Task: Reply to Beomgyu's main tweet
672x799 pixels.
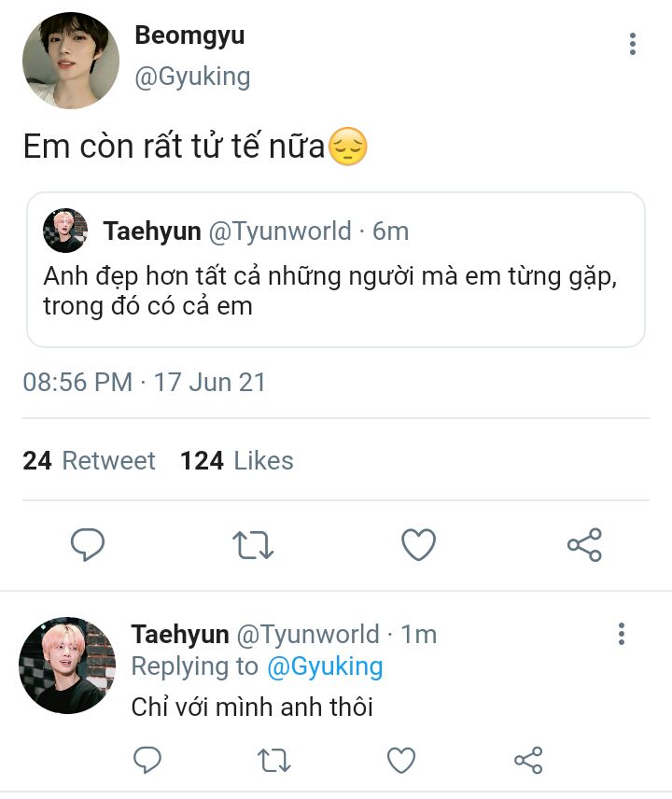Action: click(88, 545)
